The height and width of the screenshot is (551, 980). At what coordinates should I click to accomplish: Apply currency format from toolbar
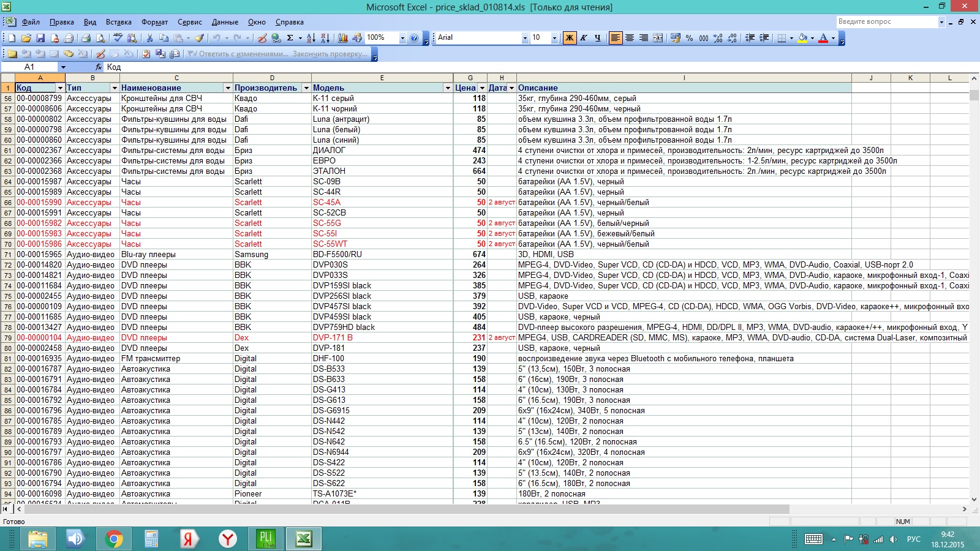click(x=676, y=38)
